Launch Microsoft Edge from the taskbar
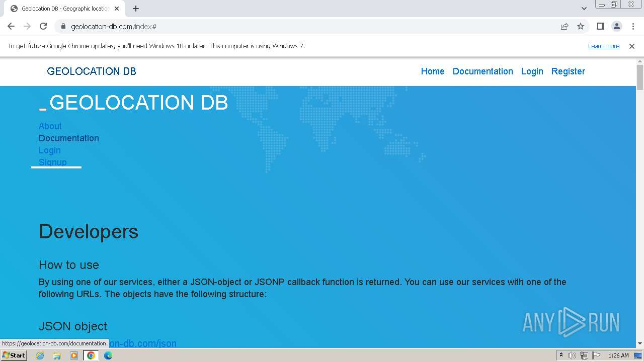The height and width of the screenshot is (362, 644). 108,355
